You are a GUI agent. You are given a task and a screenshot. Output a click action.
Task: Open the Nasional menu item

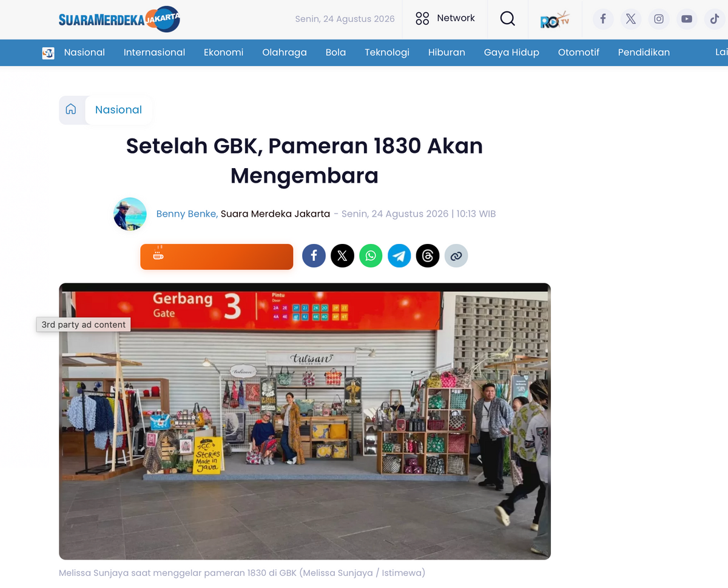pos(84,52)
